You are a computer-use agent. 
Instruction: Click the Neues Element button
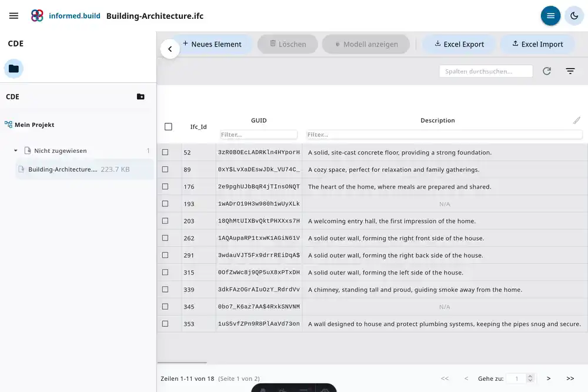(x=213, y=44)
